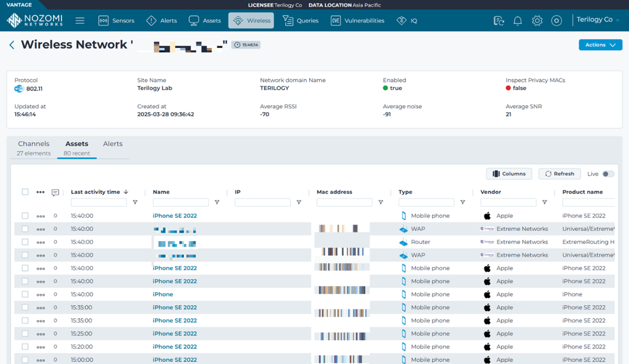This screenshot has width=629, height=364.
Task: Open the Queries menu
Action: tap(300, 20)
